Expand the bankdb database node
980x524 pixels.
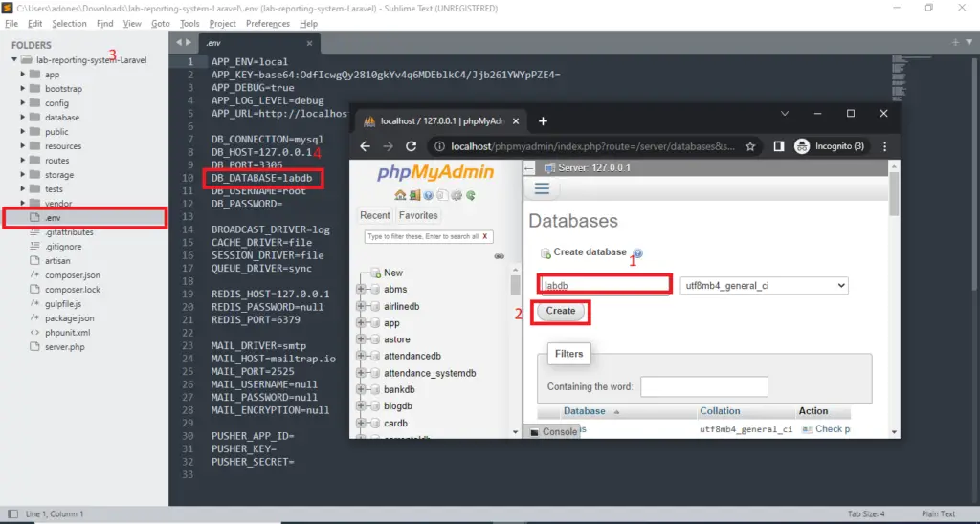[x=361, y=389]
